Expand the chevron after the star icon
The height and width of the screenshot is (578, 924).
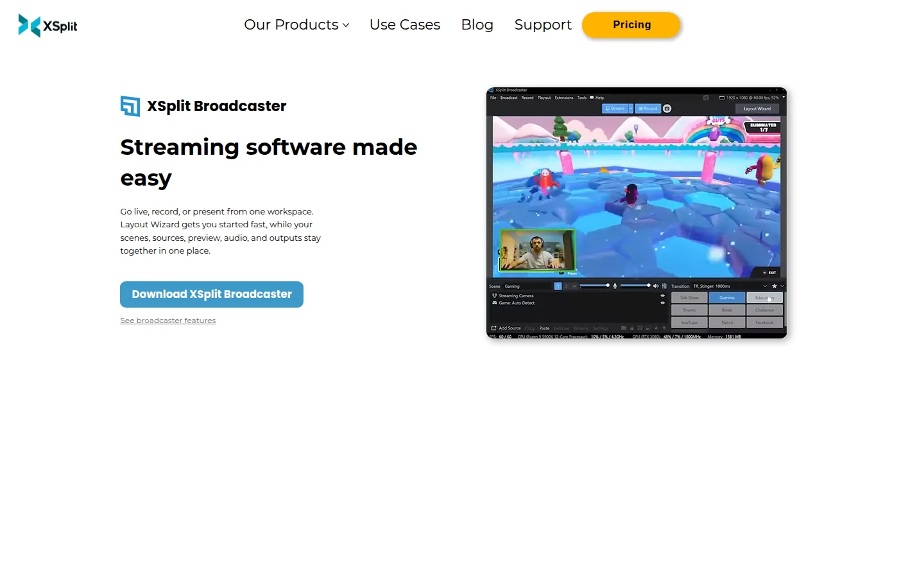pyautogui.click(x=782, y=286)
